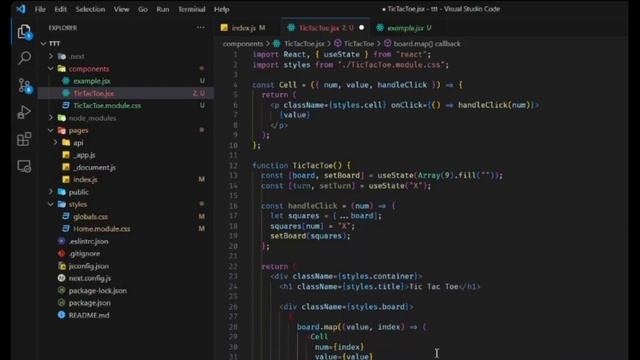Open the Source Control view
640x360 pixels.
click(24, 86)
